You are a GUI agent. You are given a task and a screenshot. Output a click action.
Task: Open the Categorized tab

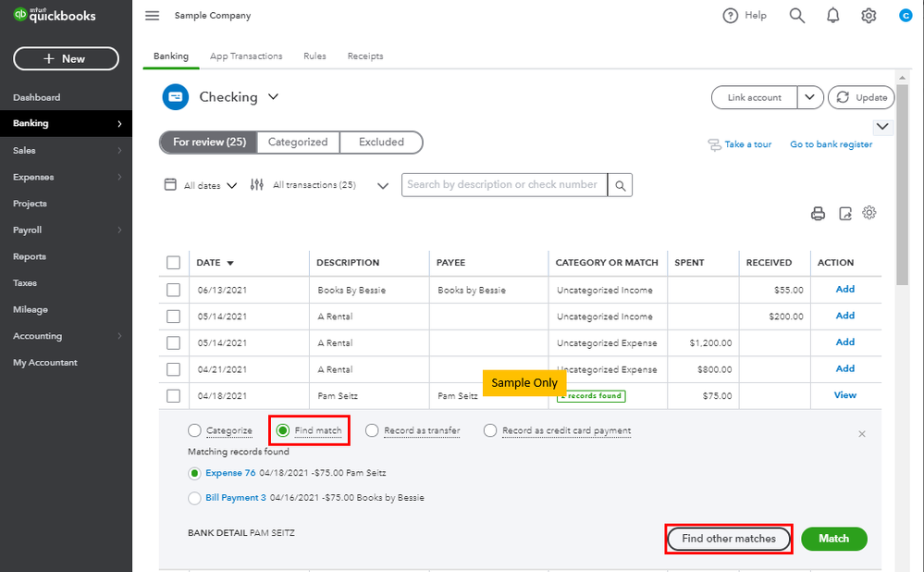[x=298, y=143]
